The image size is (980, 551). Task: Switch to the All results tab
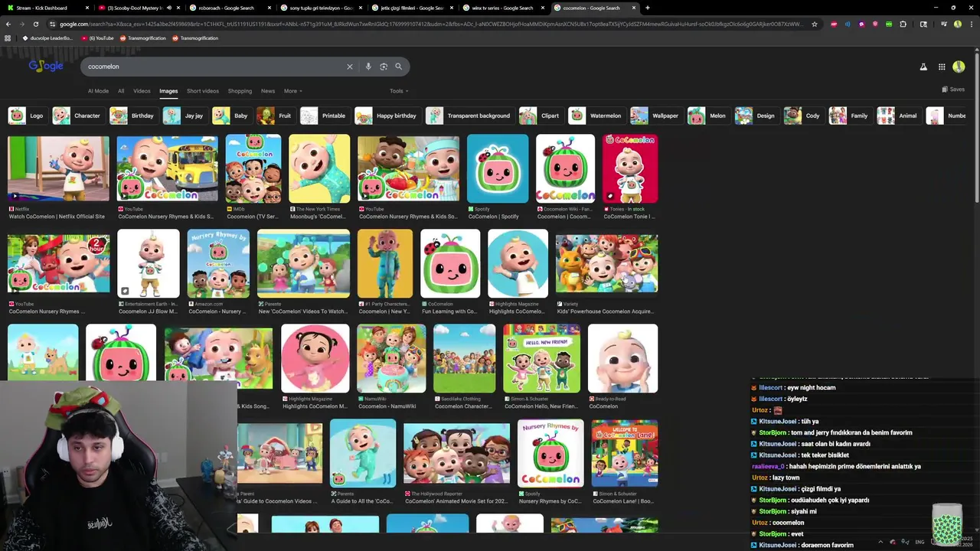pyautogui.click(x=121, y=91)
